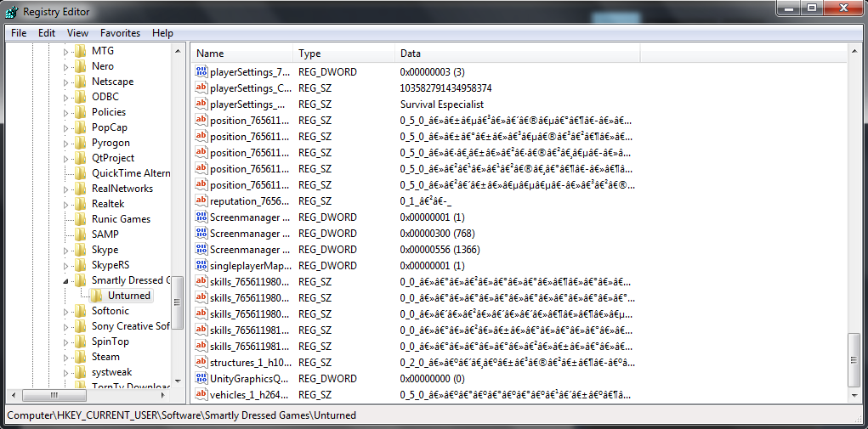This screenshot has height=429, width=868.
Task: Click the value list scroll down arrow
Action: 853,395
